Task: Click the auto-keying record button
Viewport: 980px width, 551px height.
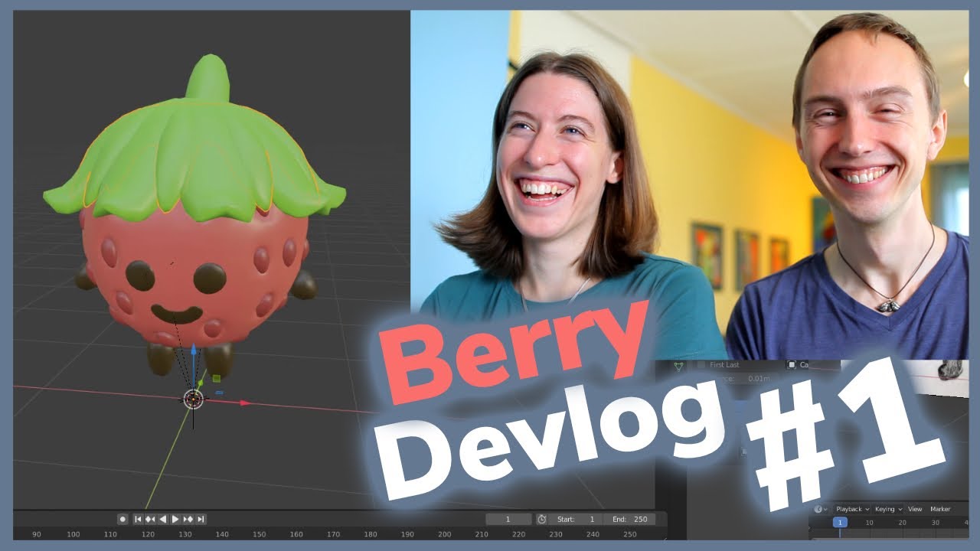Action: tap(122, 519)
